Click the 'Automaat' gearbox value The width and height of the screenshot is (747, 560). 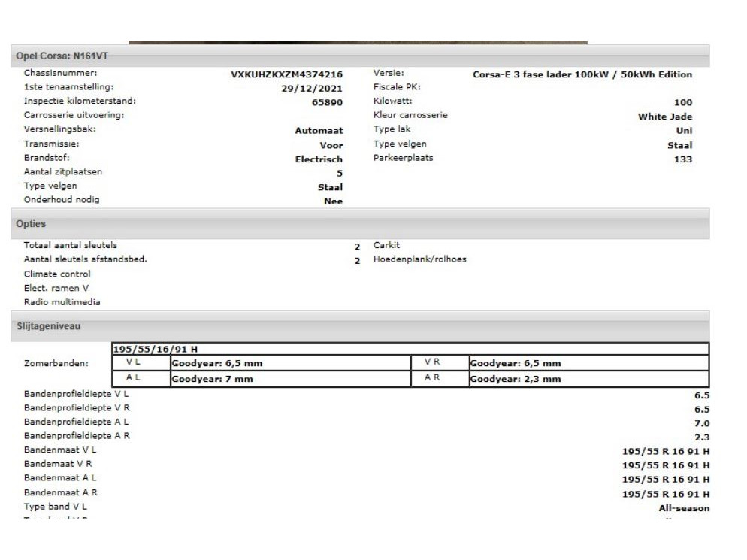coord(319,131)
